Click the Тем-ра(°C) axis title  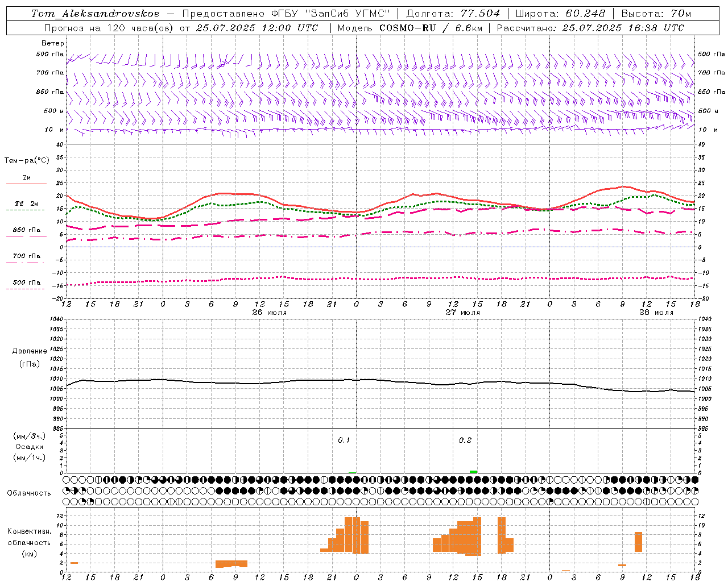(x=27, y=161)
